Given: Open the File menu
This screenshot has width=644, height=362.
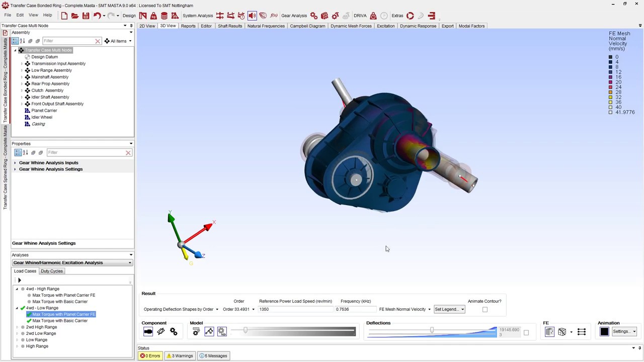Looking at the screenshot, I should [x=8, y=16].
